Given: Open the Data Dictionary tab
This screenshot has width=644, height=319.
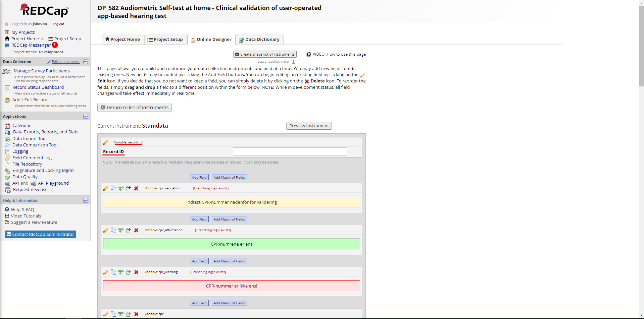Looking at the screenshot, I should tap(259, 39).
